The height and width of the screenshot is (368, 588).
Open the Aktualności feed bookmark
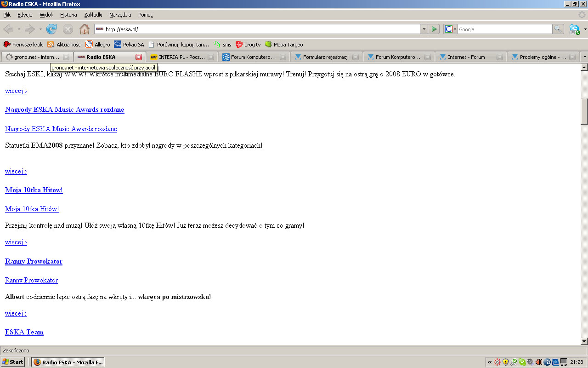tap(65, 45)
